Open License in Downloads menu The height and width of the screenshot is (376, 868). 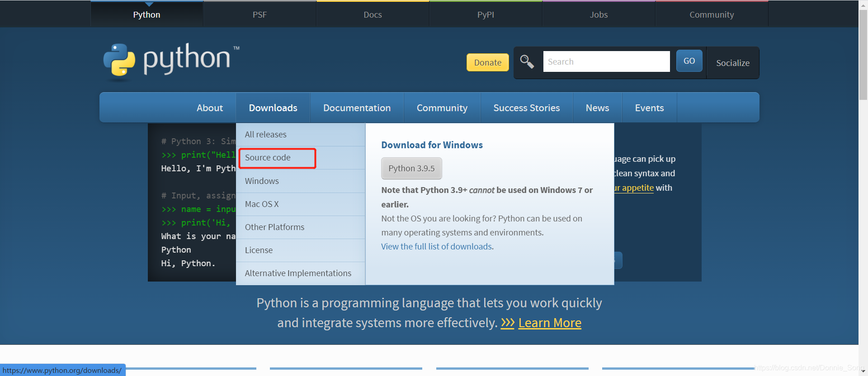[301, 250]
